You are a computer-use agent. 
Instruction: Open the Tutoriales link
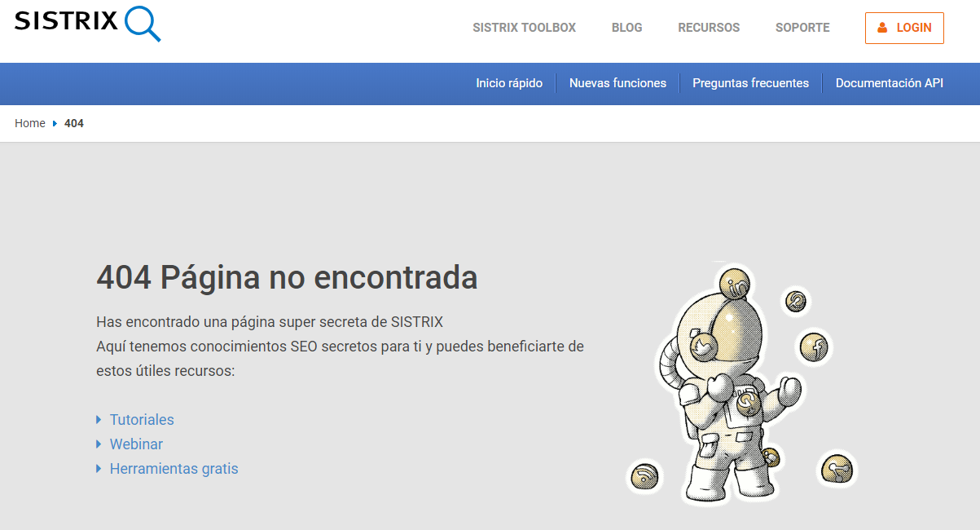click(142, 420)
